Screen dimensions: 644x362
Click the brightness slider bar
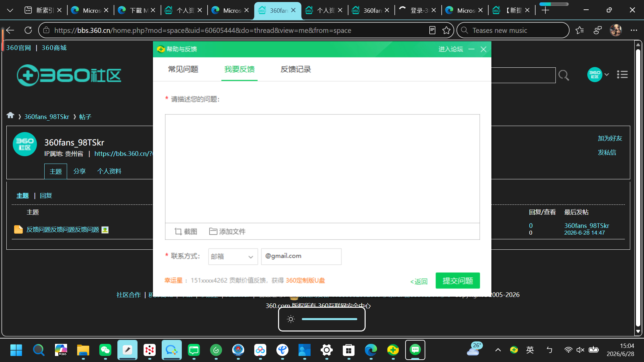329,319
